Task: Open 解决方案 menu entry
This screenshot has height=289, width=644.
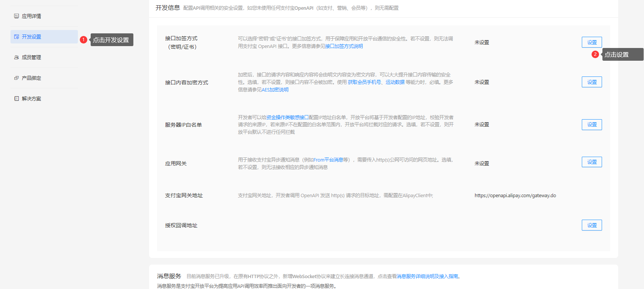Action: pos(31,99)
